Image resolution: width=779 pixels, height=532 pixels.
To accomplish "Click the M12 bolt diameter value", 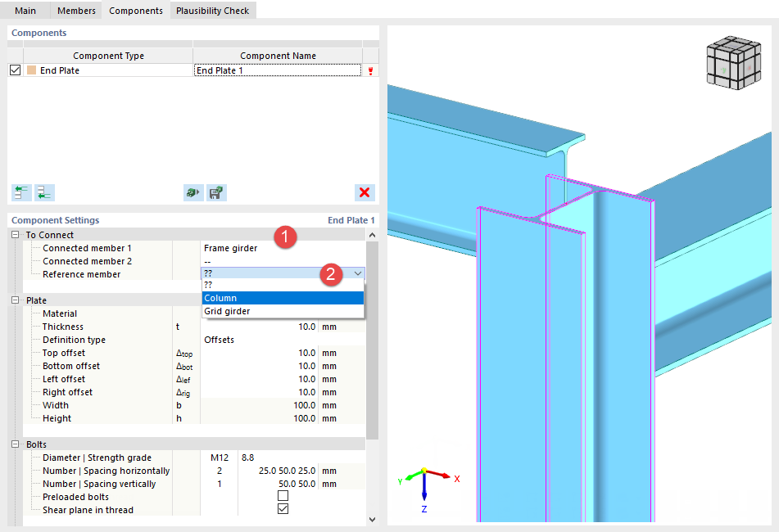I will 220,458.
